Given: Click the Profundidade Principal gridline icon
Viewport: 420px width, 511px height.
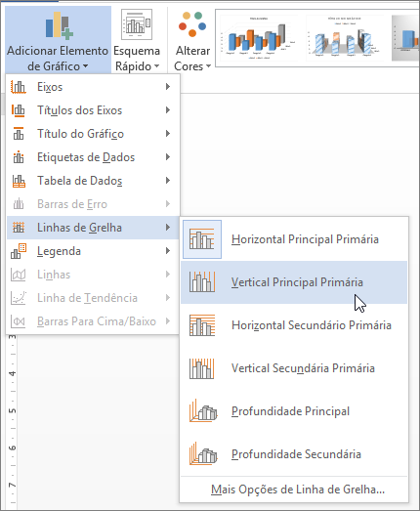Looking at the screenshot, I should (x=202, y=411).
